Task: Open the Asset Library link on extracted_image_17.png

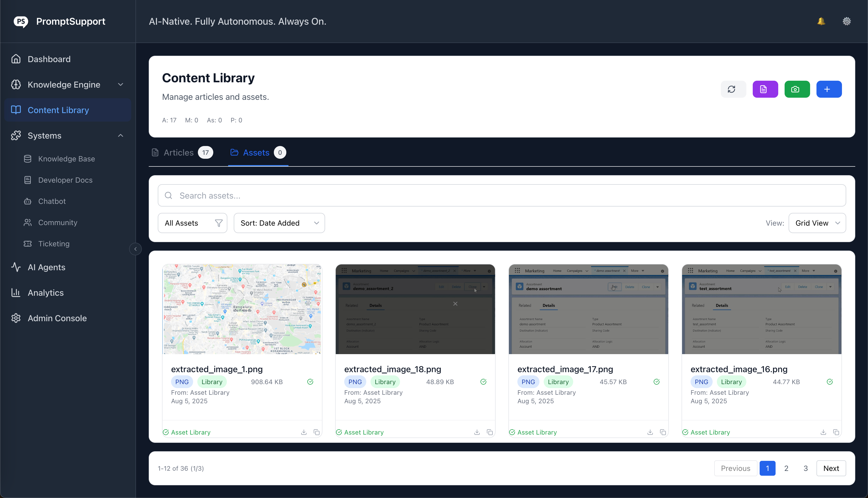Action: (x=537, y=432)
